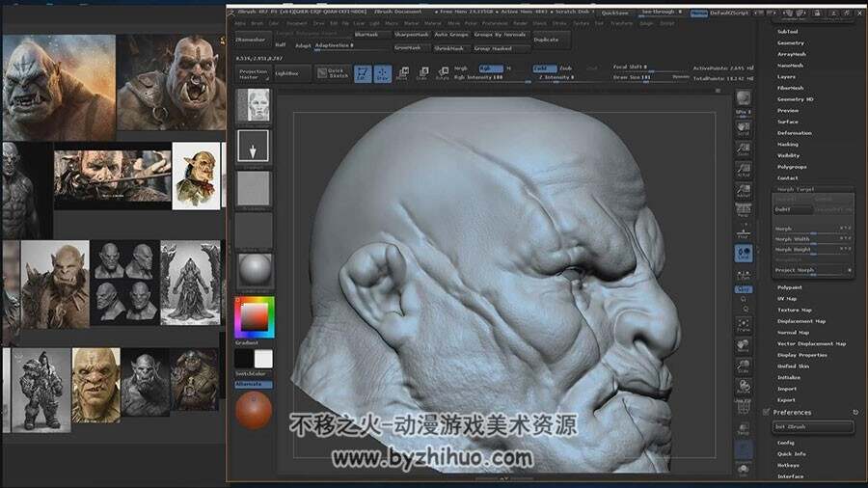Viewport: 868px width, 488px height.
Task: Click the BPR render icon in right shelf
Action: [x=744, y=99]
